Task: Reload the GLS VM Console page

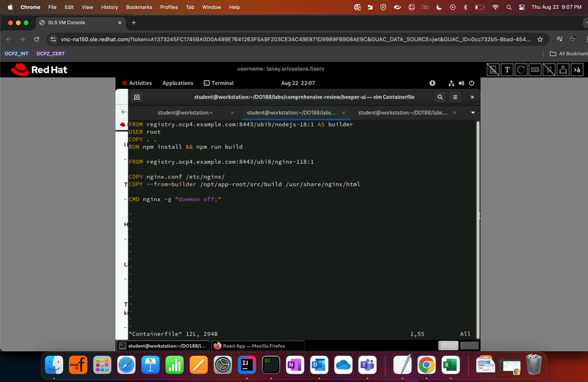Action: [x=36, y=39]
